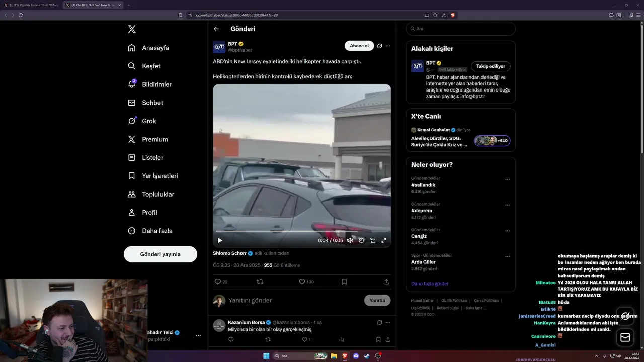This screenshot has height=362, width=644.
Task: Open Windows Start menu
Action: [x=266, y=356]
